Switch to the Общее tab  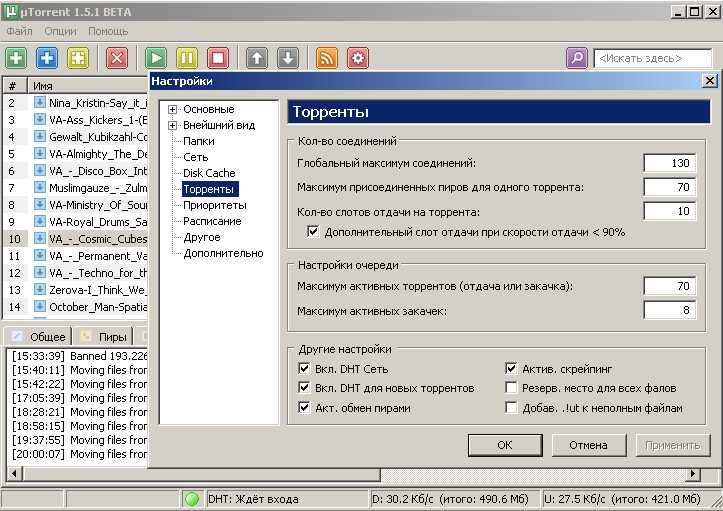click(x=37, y=337)
